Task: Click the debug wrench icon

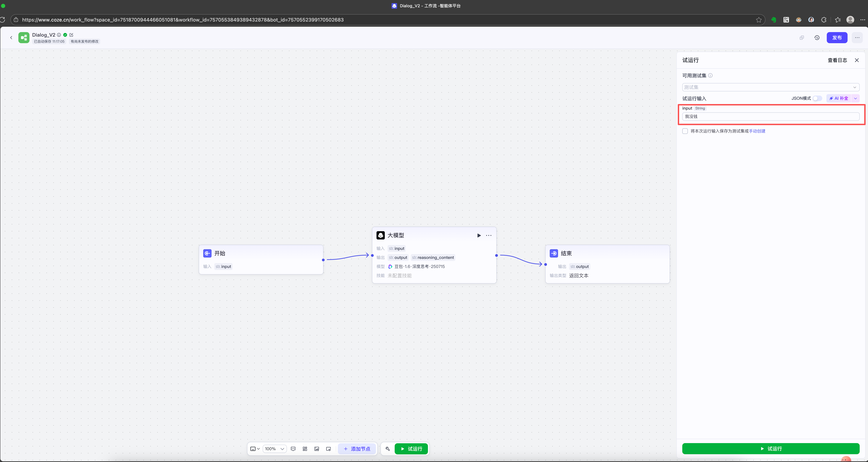Action: click(388, 449)
